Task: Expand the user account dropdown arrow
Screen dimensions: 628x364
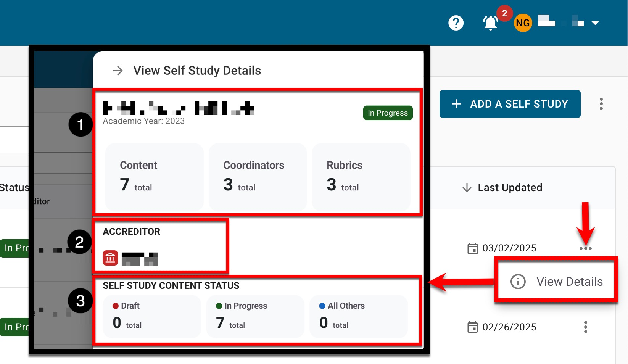Action: (595, 23)
